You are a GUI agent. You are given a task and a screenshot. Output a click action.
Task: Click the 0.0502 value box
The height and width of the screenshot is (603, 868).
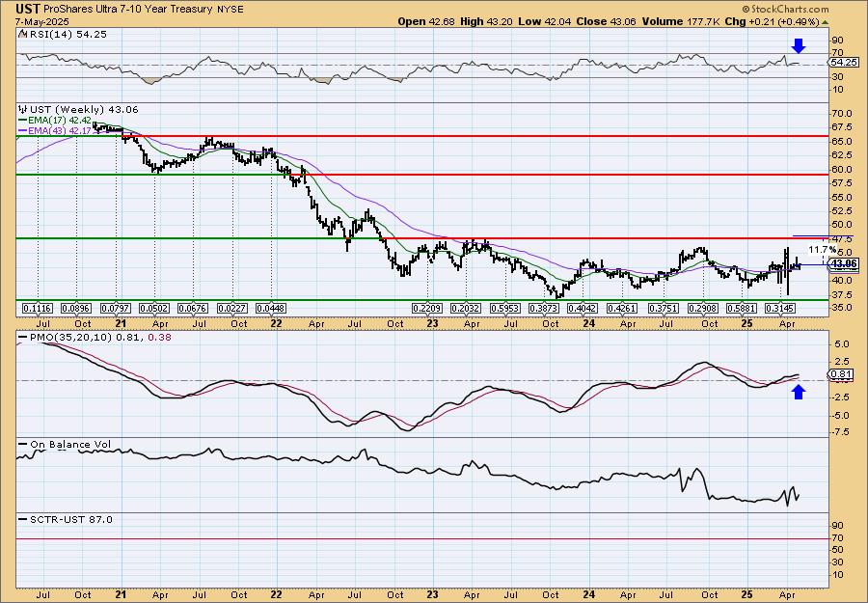tap(154, 308)
